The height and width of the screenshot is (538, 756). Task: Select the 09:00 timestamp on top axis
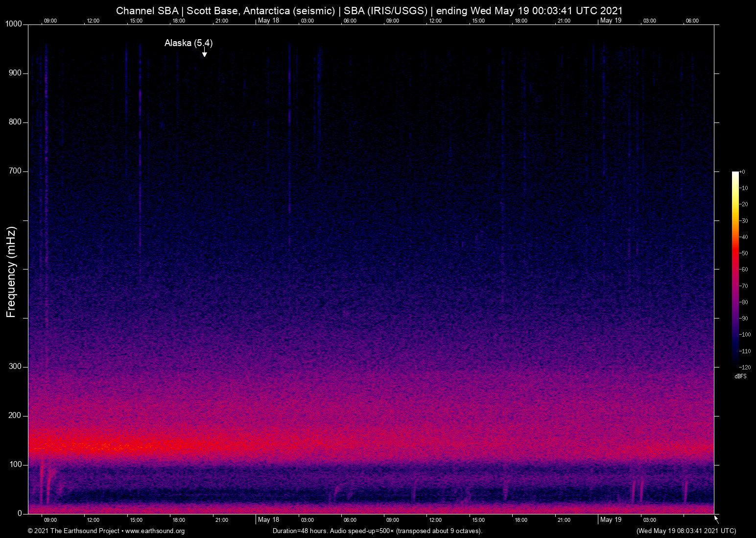(x=51, y=21)
